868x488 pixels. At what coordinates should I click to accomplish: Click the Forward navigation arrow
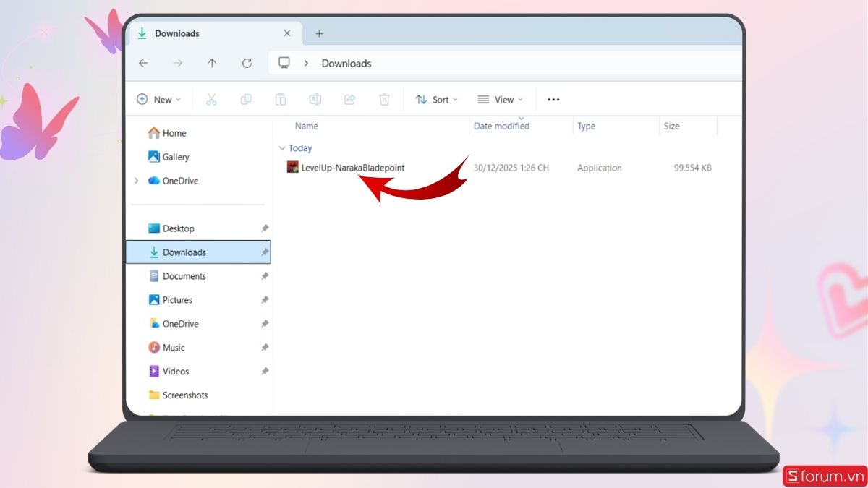(x=178, y=64)
